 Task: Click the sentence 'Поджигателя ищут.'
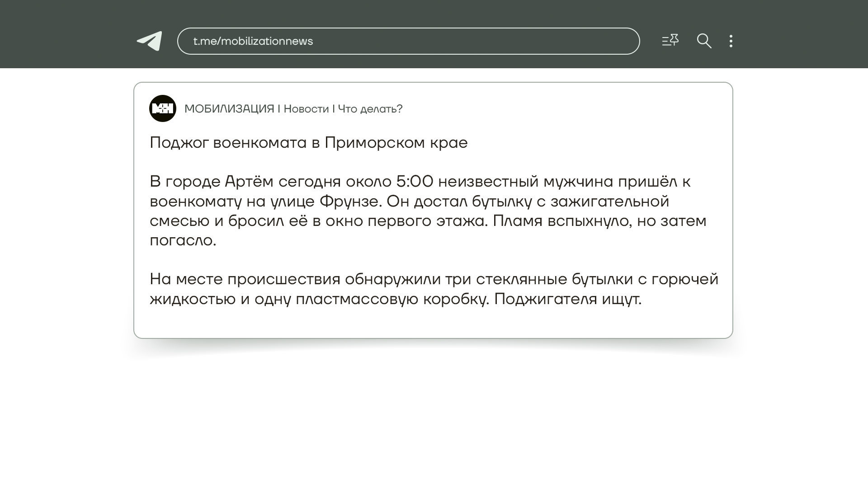(567, 299)
